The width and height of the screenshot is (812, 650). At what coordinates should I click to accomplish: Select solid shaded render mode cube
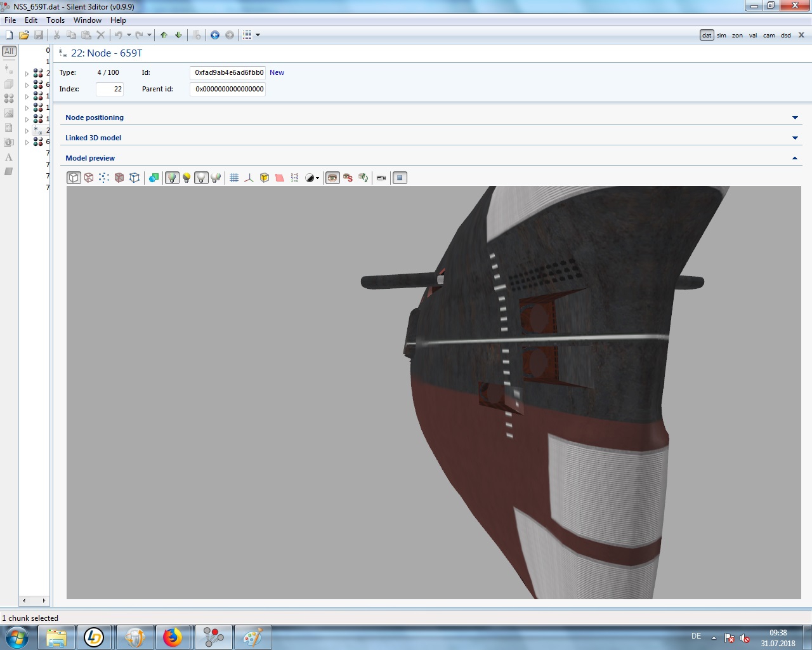pos(74,178)
